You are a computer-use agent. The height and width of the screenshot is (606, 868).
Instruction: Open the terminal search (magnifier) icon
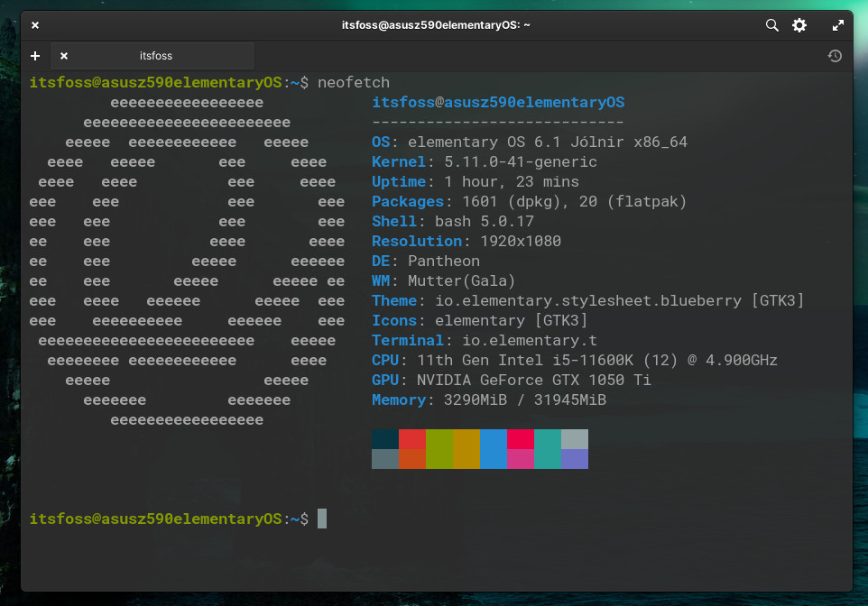(x=771, y=25)
